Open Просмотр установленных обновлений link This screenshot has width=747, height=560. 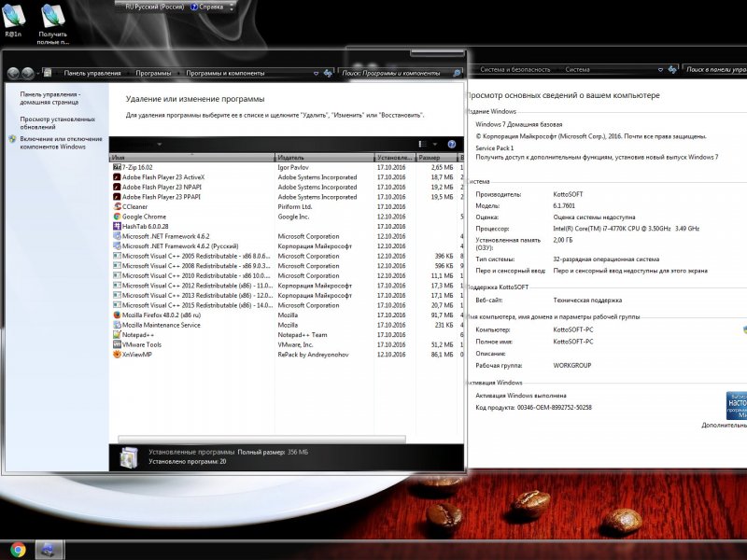point(58,123)
